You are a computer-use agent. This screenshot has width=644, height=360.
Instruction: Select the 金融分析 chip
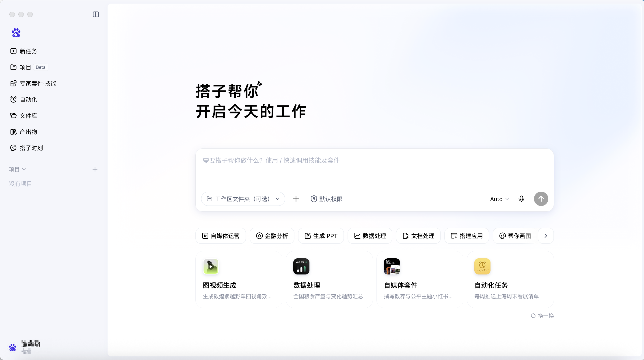point(272,236)
